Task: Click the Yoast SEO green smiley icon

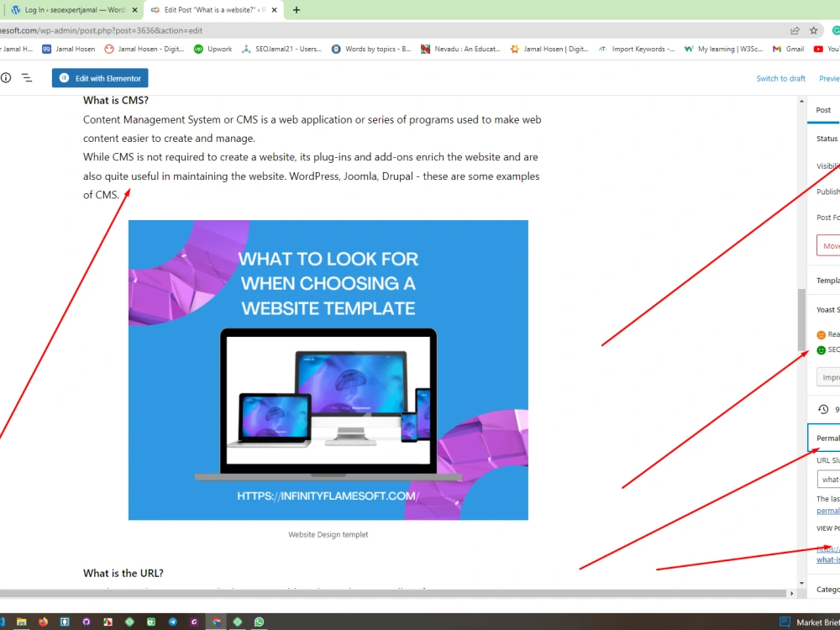Action: point(821,349)
